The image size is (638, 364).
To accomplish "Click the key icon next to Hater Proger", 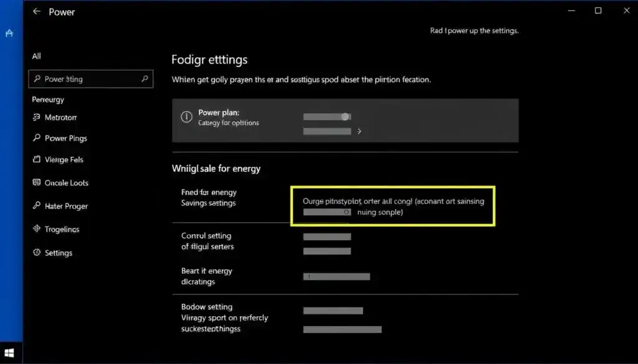I will pyautogui.click(x=36, y=206).
